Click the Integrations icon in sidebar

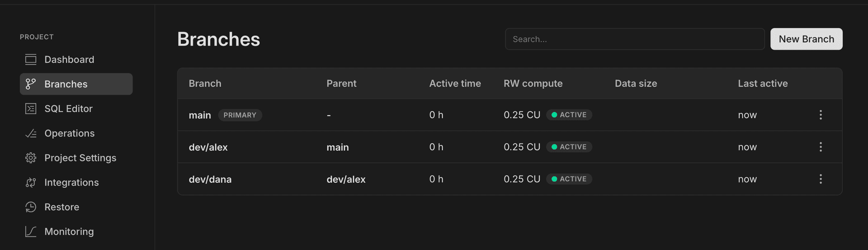point(31,183)
